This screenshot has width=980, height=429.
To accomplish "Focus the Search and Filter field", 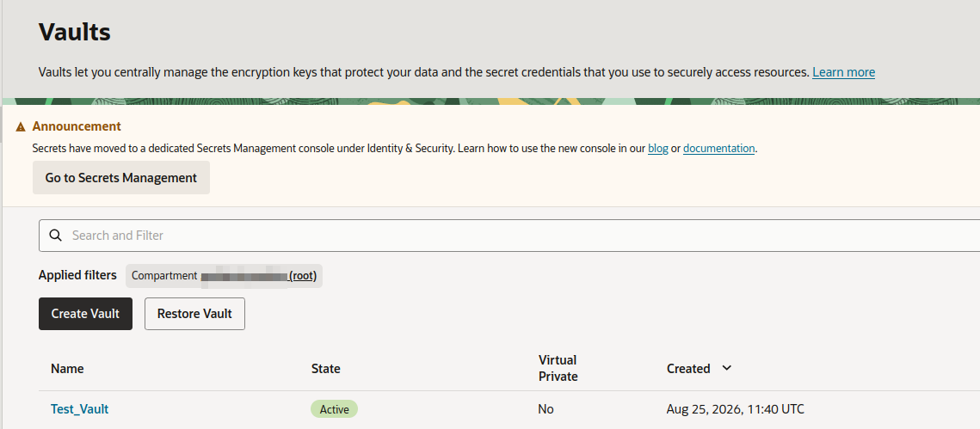I will point(509,236).
